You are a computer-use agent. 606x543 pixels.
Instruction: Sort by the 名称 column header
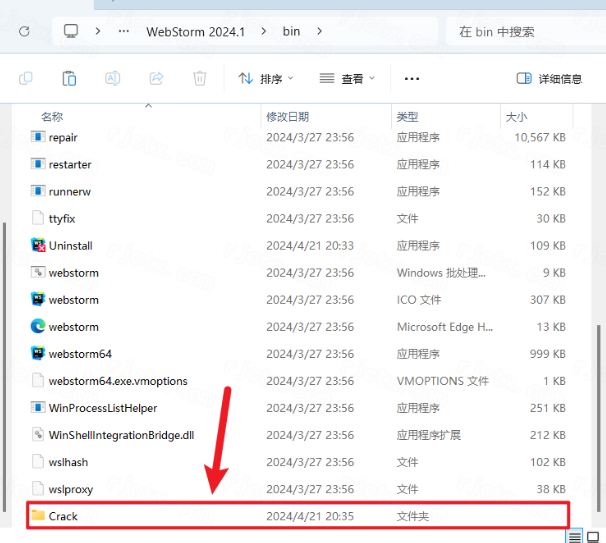(52, 117)
